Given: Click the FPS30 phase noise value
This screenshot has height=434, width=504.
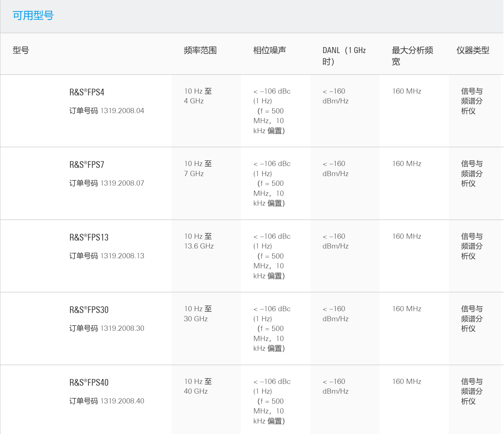Looking at the screenshot, I should [272, 329].
